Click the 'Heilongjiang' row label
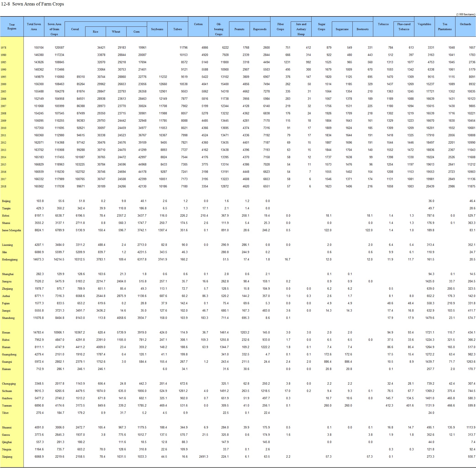This screenshot has width=476, height=475. [10, 260]
